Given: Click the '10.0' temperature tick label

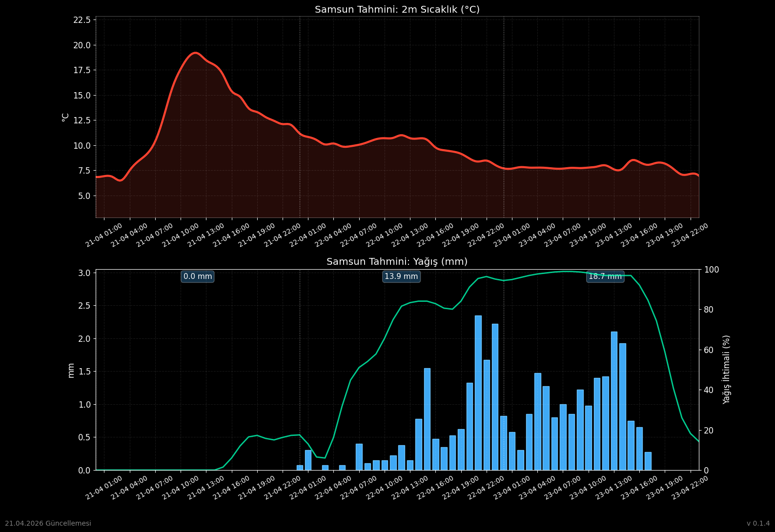Looking at the screenshot, I should click(82, 146).
